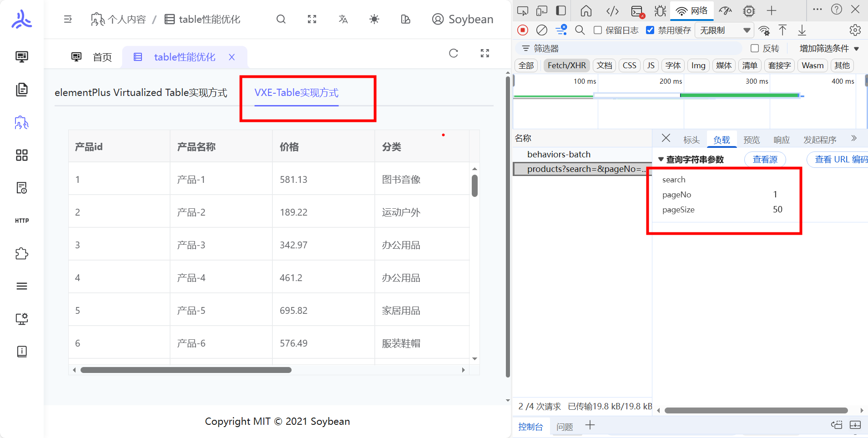Open the HTTP section in app sidebar
Image resolution: width=868 pixels, height=438 pixels.
pos(21,221)
